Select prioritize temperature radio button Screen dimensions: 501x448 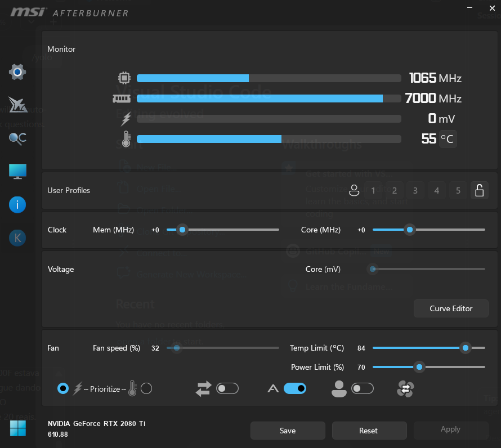pos(146,388)
